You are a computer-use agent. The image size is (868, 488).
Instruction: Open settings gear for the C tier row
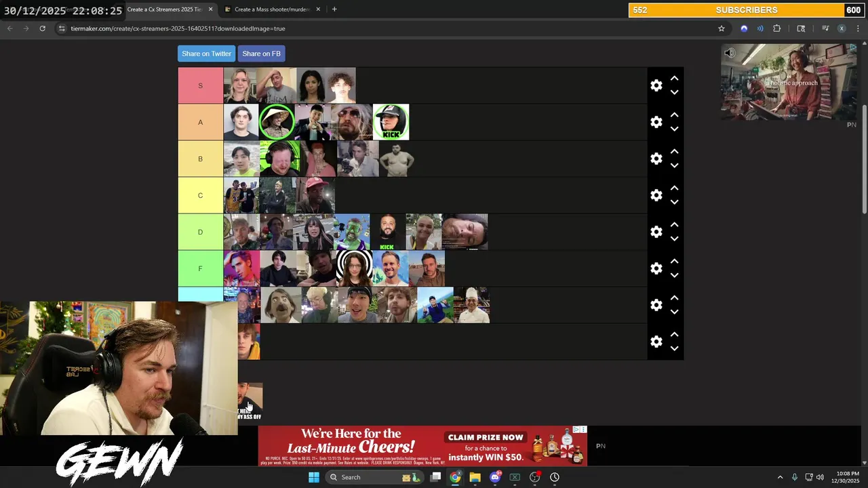tap(656, 195)
